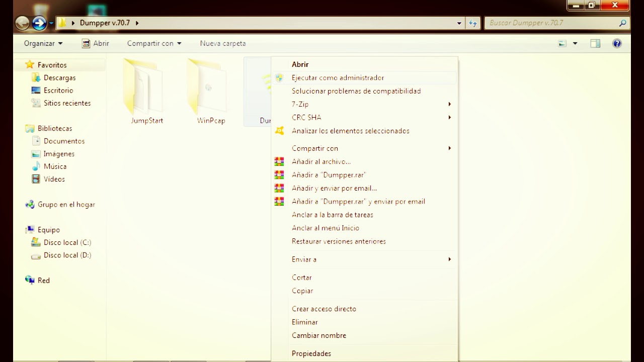The image size is (644, 362).
Task: Click Nueva carpeta button
Action: point(223,43)
